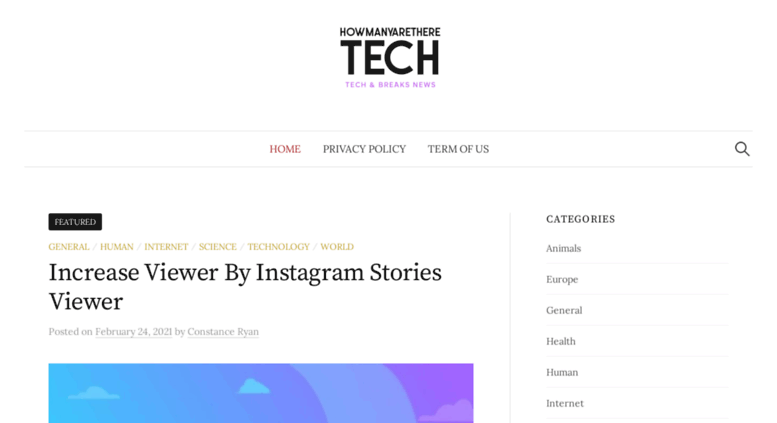Image resolution: width=777 pixels, height=423 pixels.
Task: Open the article's featured image
Action: point(261,393)
